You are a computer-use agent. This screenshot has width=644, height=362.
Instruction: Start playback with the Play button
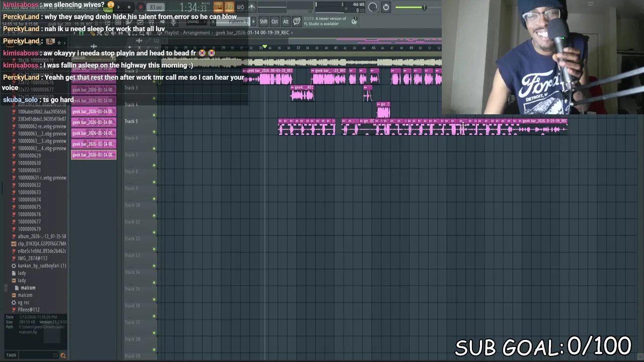119,7
